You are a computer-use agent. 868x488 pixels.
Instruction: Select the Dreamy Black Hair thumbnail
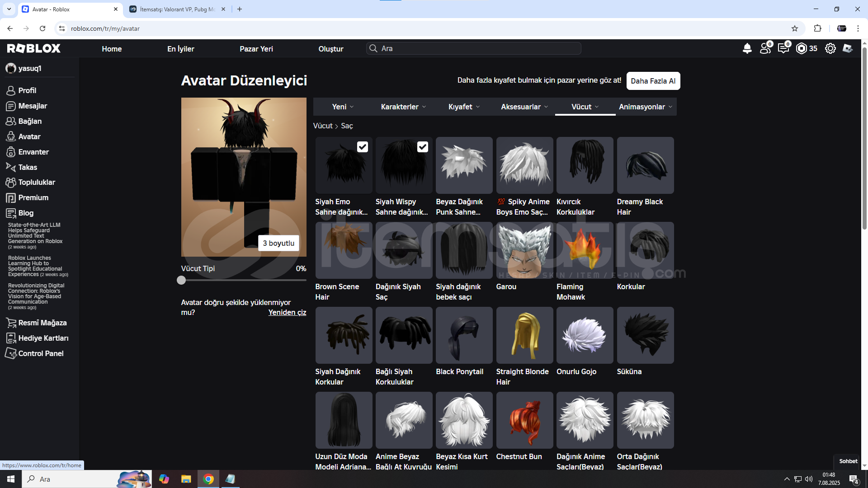click(x=645, y=165)
